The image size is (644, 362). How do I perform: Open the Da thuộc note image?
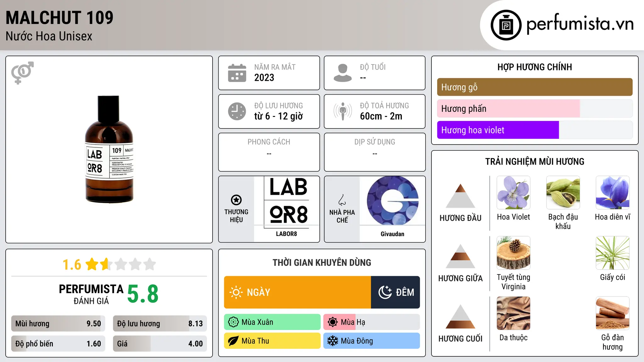[x=514, y=313]
